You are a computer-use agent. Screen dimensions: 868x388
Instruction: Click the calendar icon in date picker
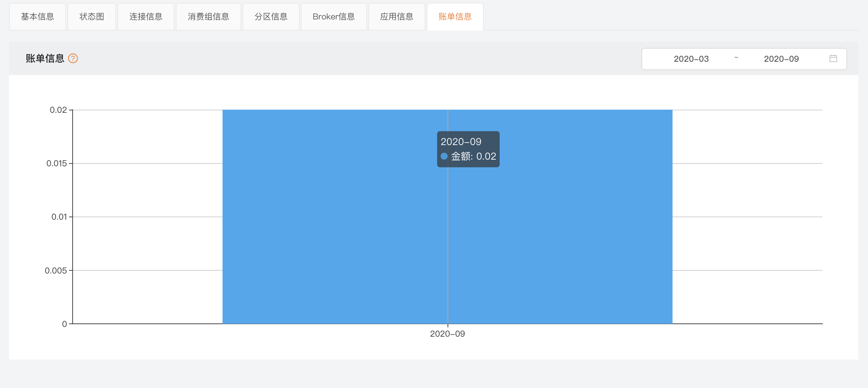(833, 59)
